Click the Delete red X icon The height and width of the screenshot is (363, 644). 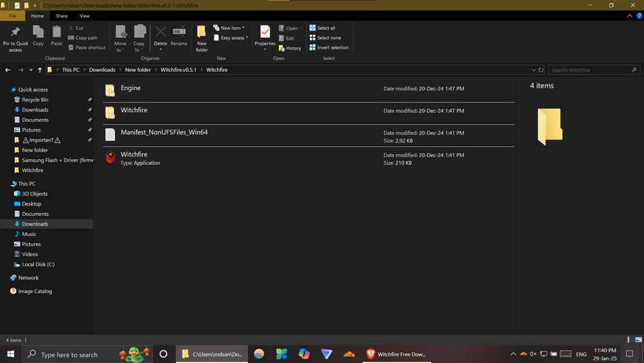click(160, 32)
